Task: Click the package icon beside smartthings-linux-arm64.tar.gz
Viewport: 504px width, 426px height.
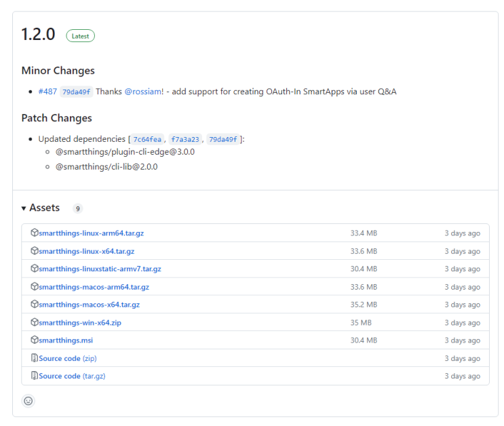Action: point(35,233)
